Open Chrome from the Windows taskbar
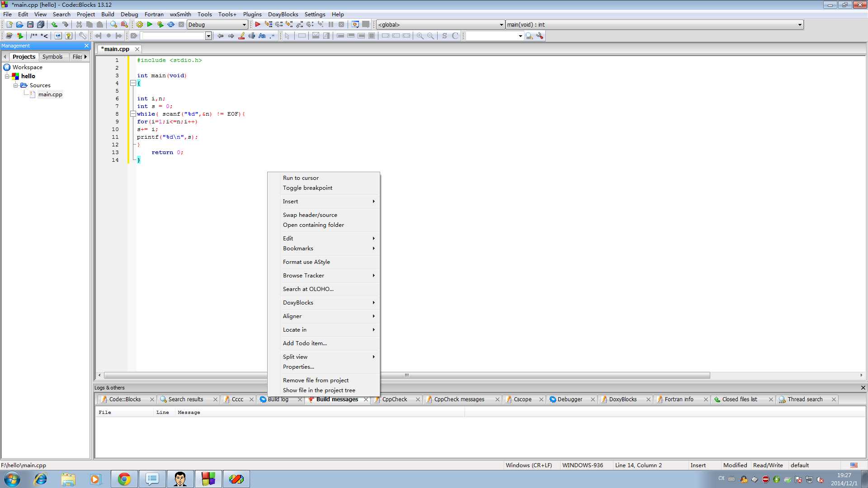Screen dimensions: 868x488 click(x=124, y=479)
